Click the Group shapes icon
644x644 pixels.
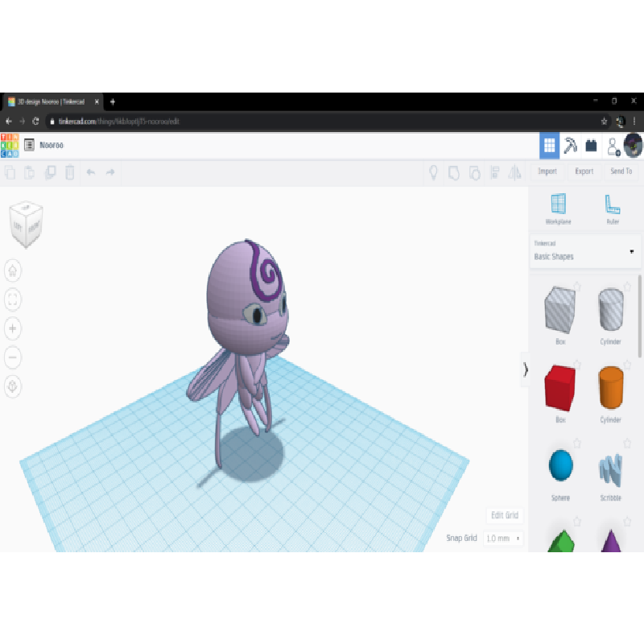coord(454,173)
